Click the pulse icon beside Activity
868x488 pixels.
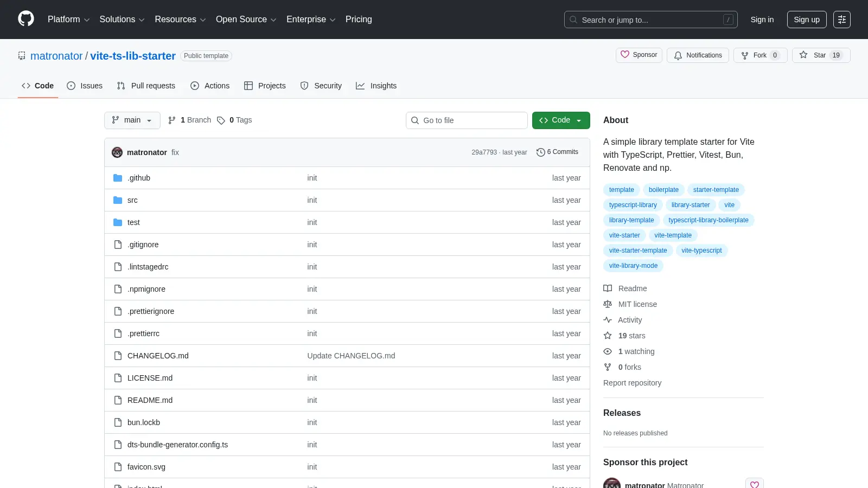click(608, 320)
